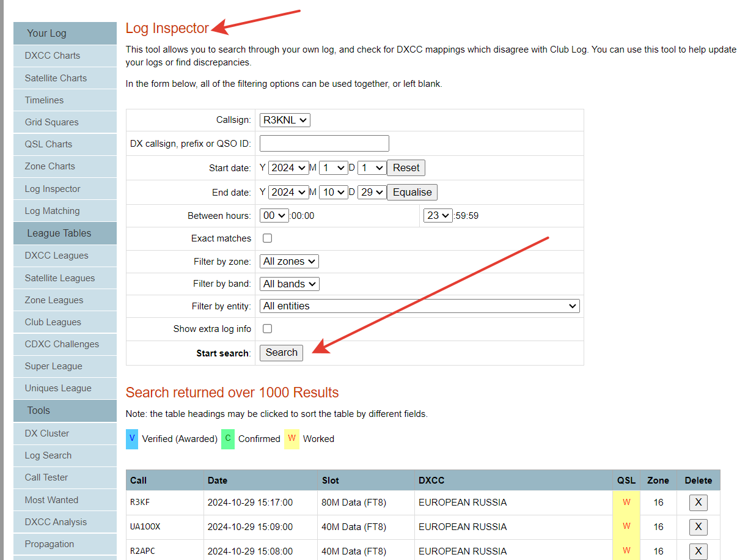Screen dimensions: 748x560
Task: Open Uniques League page
Action: 65,388
